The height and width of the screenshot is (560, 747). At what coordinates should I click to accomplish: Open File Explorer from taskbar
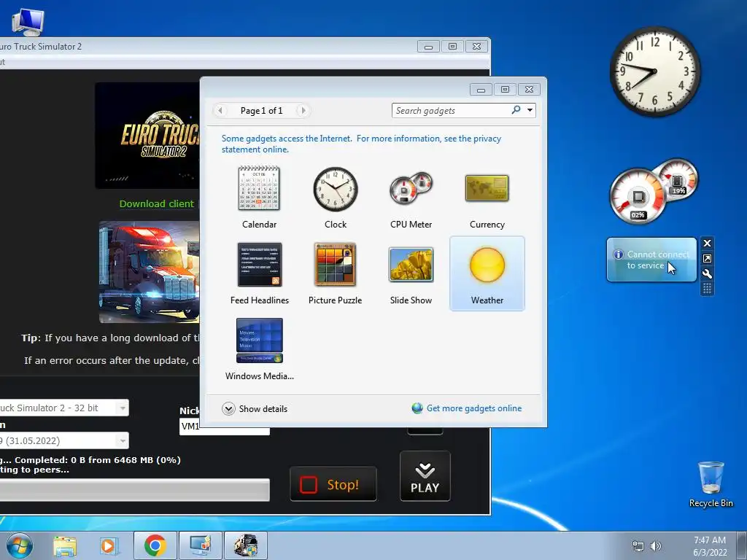[x=65, y=545]
